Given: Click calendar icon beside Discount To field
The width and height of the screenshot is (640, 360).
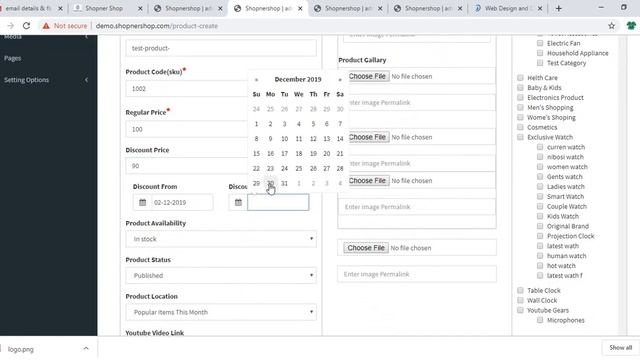Looking at the screenshot, I should [238, 202].
